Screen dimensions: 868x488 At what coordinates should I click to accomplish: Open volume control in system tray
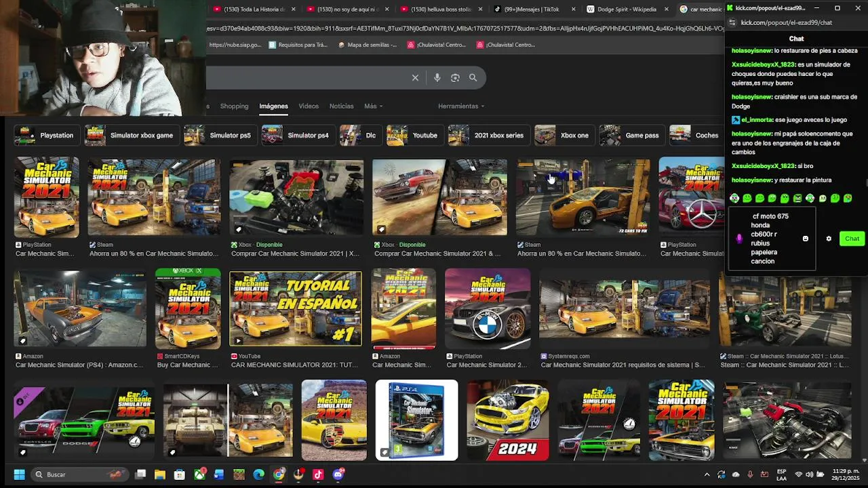[x=809, y=474]
